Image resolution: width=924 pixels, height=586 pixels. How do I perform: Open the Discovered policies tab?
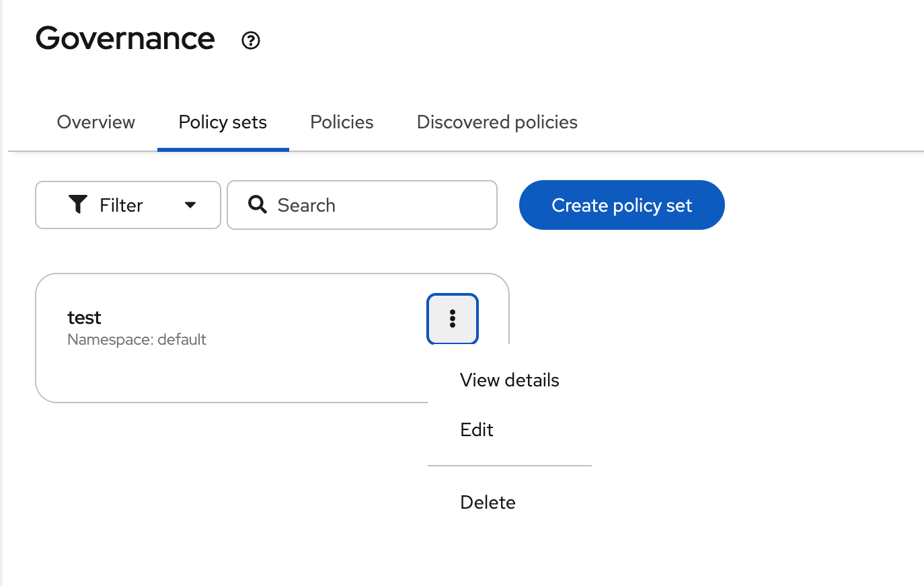point(497,122)
